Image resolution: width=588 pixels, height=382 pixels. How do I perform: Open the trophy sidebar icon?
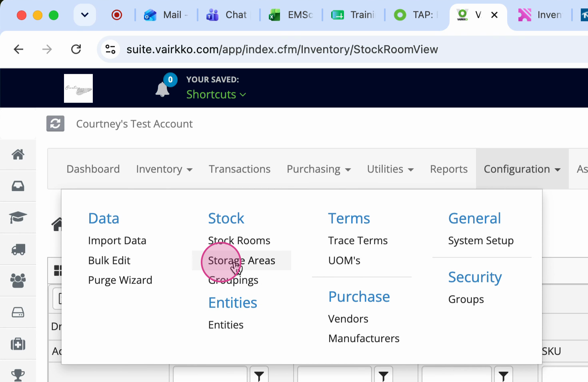pyautogui.click(x=18, y=375)
